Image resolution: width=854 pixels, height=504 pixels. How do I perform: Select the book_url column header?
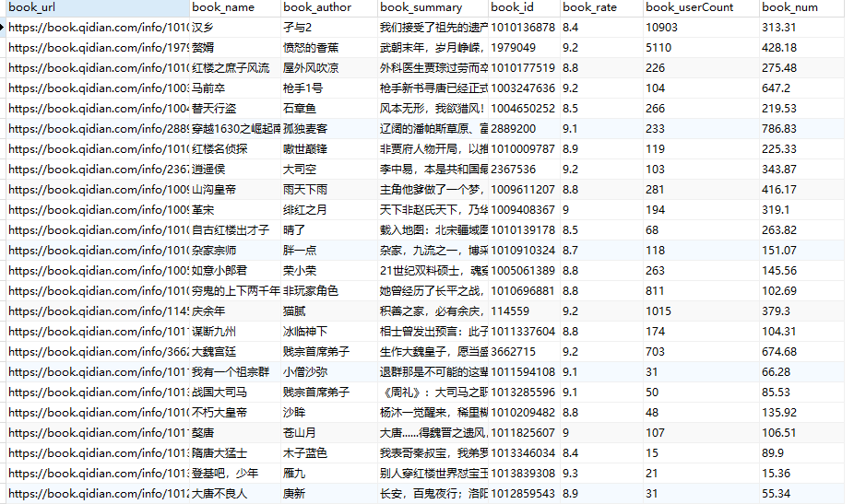98,7
